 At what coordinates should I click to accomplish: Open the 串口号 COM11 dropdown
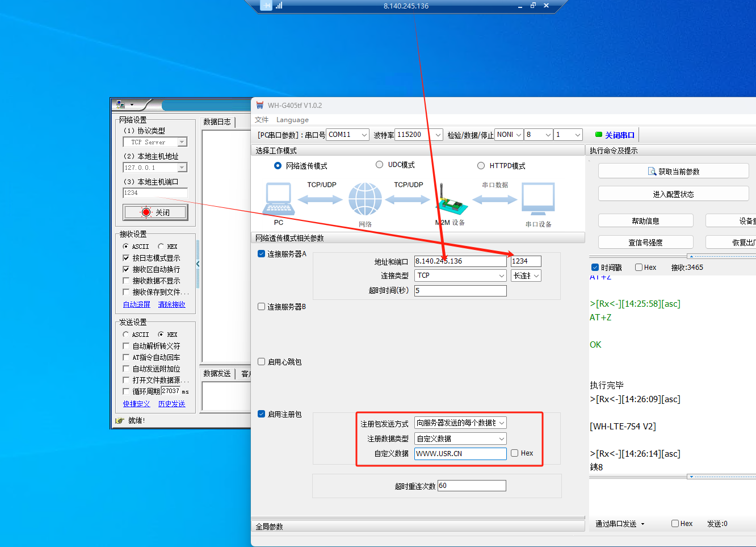tap(348, 135)
